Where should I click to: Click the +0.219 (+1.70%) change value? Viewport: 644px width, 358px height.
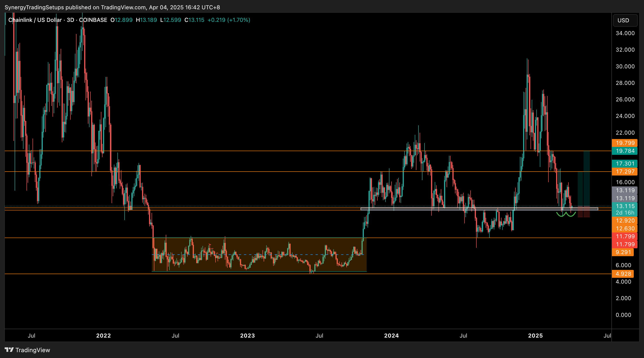pos(229,20)
